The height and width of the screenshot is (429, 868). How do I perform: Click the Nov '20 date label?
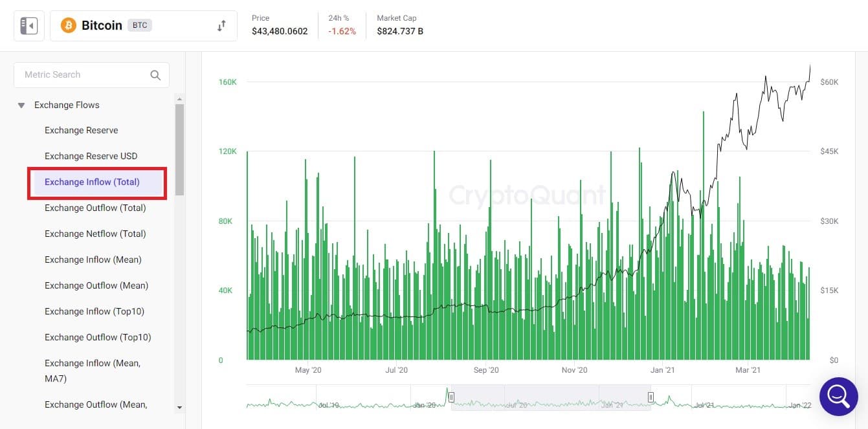pyautogui.click(x=574, y=370)
